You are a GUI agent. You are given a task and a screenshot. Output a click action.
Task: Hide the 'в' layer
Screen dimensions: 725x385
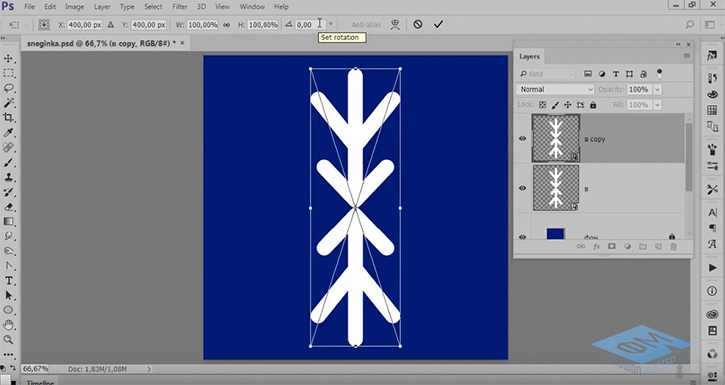point(522,188)
